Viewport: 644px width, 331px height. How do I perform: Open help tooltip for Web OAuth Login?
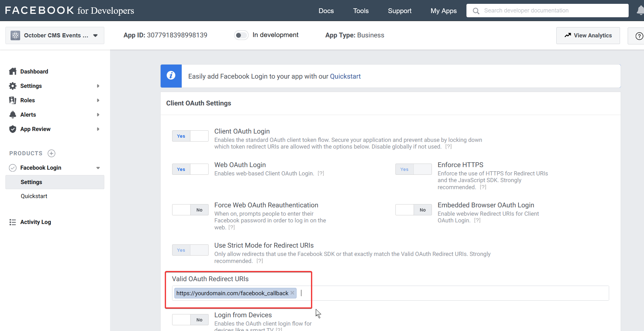pos(321,173)
